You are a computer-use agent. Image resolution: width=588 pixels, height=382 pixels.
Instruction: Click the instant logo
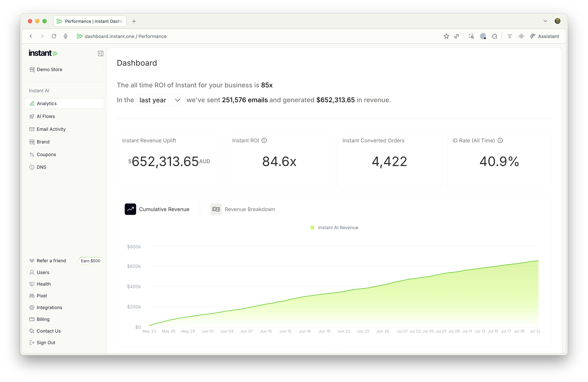(x=43, y=53)
